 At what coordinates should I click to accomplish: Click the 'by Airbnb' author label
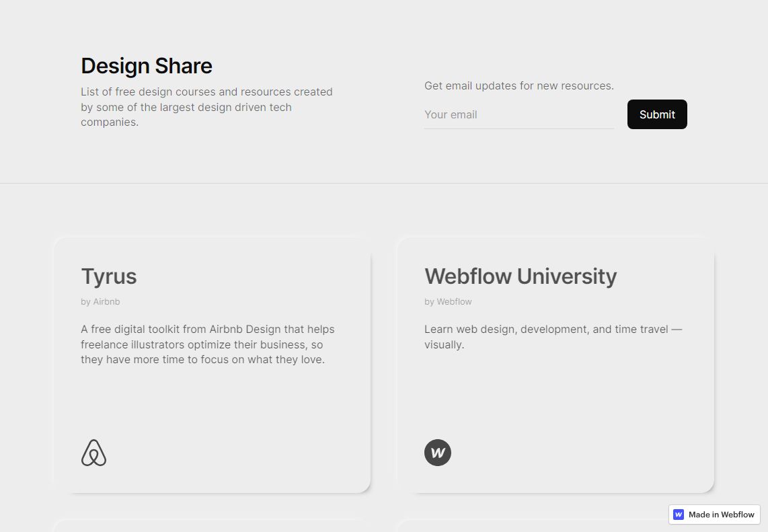click(100, 302)
